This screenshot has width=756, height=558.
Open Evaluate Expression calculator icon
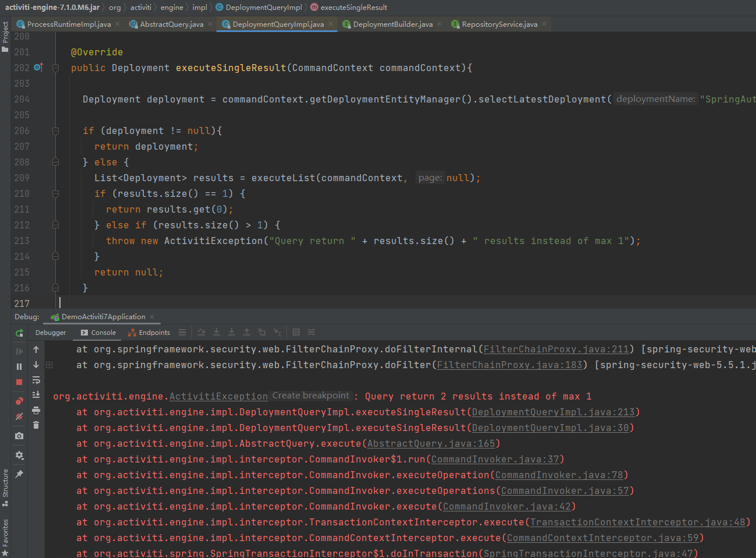[296, 332]
